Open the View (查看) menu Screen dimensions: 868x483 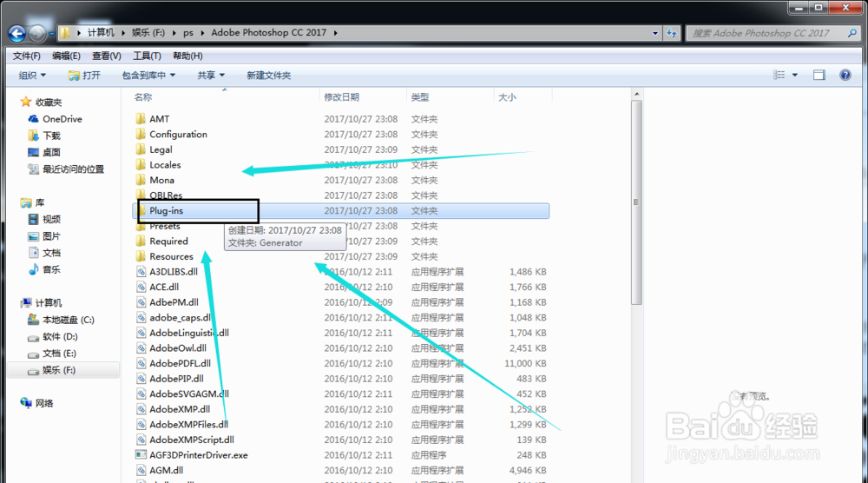click(106, 56)
